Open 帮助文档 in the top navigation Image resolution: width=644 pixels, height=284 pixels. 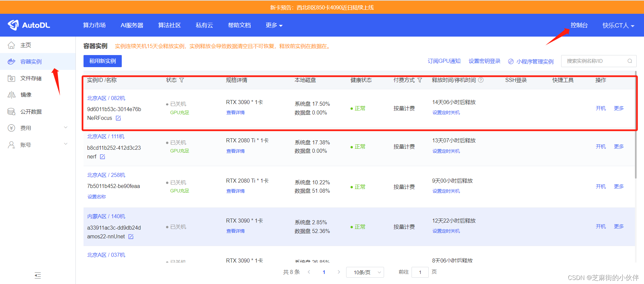point(239,25)
